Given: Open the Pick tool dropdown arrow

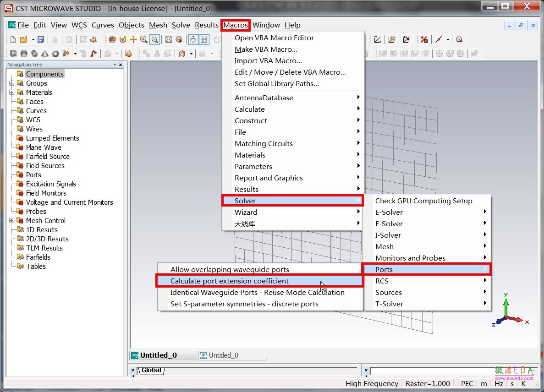Looking at the screenshot, I should pos(191,54).
